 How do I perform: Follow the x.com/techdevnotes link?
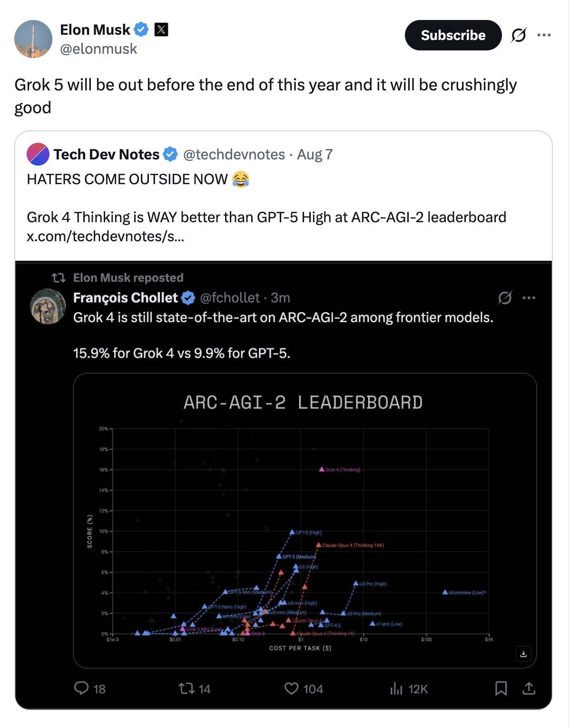tap(105, 236)
